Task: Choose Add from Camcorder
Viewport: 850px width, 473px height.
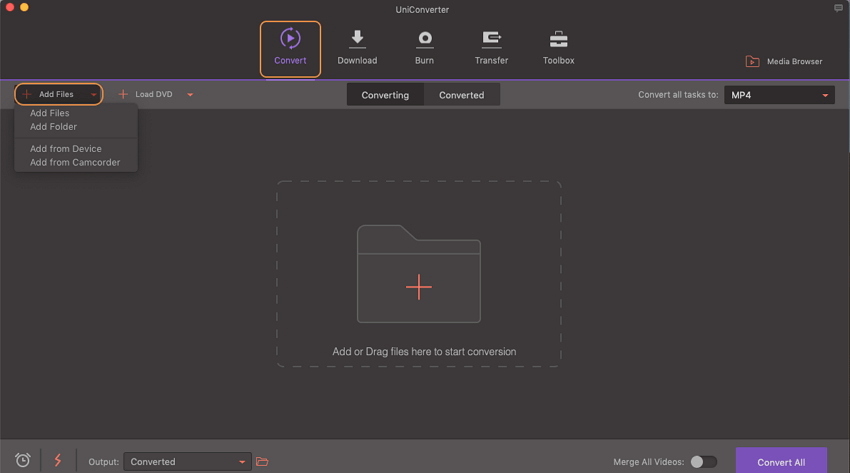Action: coord(75,163)
